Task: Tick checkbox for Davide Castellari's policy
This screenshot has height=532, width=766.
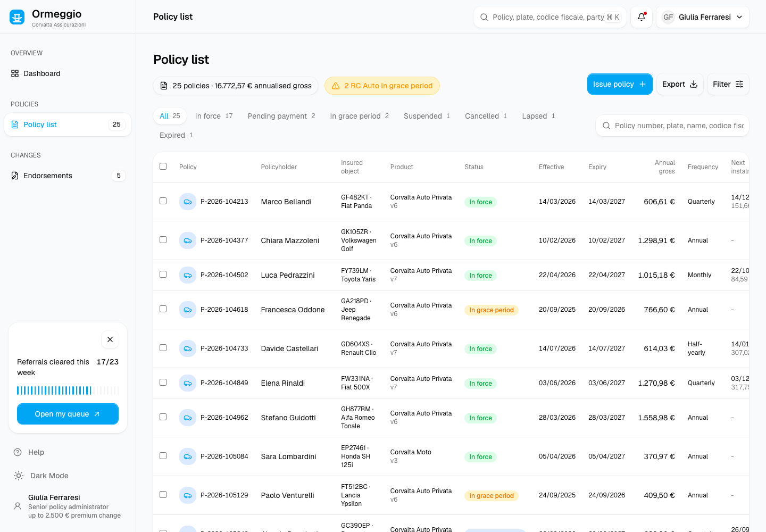Action: click(163, 347)
